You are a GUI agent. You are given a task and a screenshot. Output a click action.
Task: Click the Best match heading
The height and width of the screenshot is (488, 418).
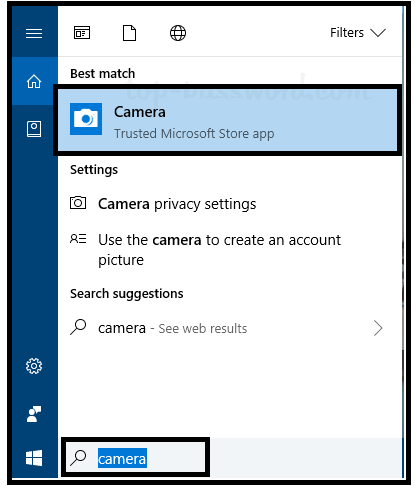coord(103,73)
